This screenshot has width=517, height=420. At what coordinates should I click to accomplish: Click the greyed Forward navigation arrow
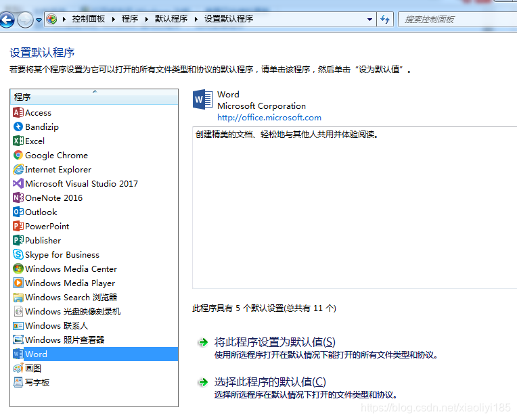tap(25, 20)
